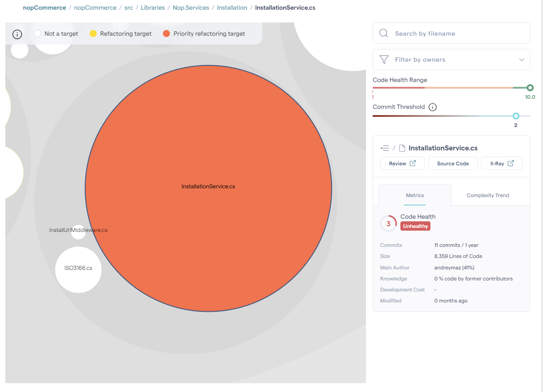Screen dimensions: 543x392
Task: Click the InstallationService.cs panel title
Action: [x=443, y=148]
